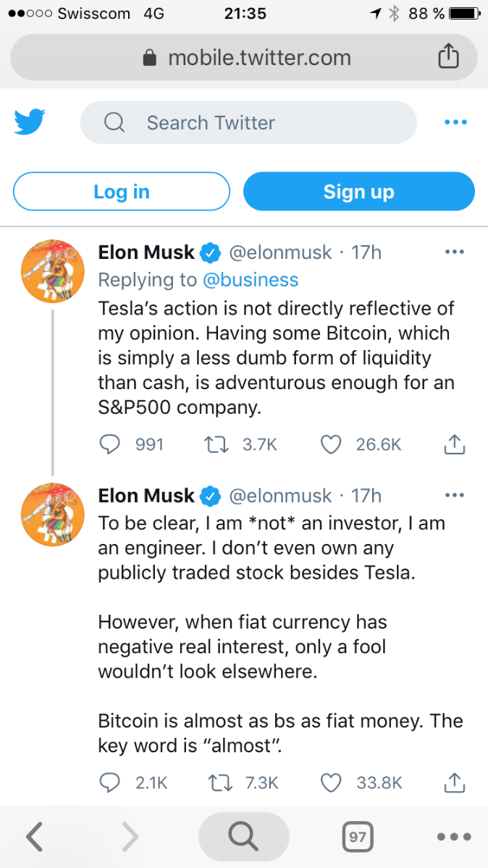Open options menu on second Elon Musk tweet

pyautogui.click(x=454, y=496)
